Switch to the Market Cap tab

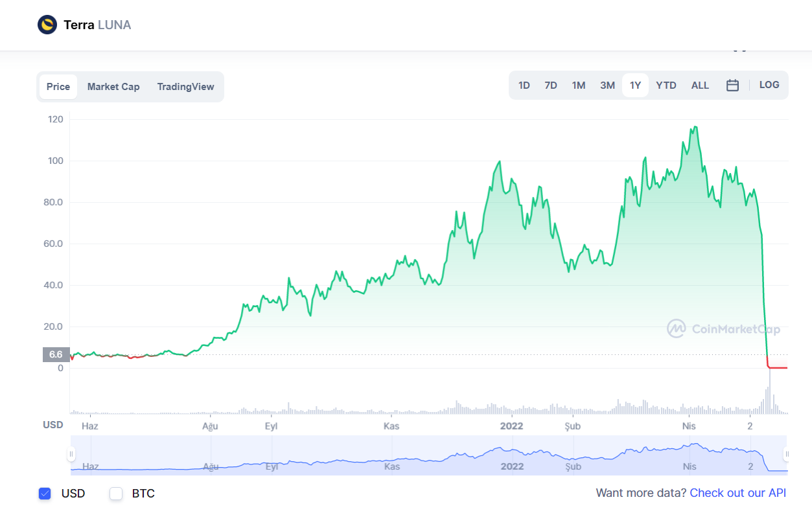113,87
